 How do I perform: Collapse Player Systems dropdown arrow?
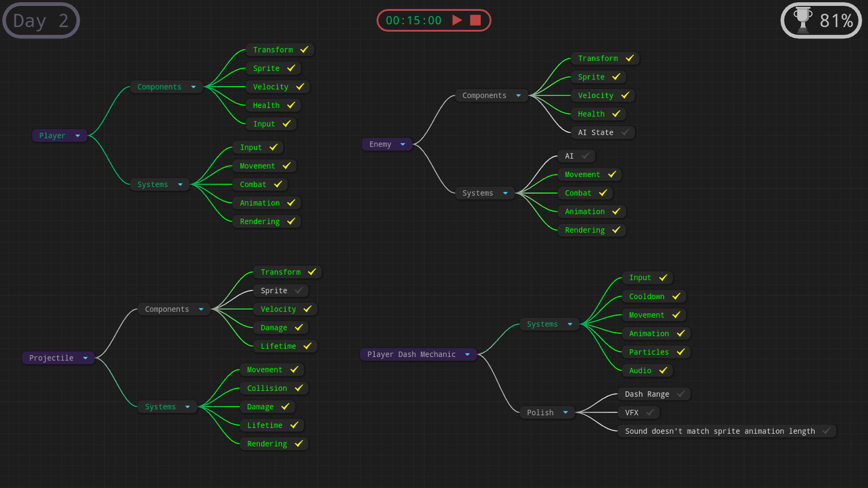click(x=180, y=184)
